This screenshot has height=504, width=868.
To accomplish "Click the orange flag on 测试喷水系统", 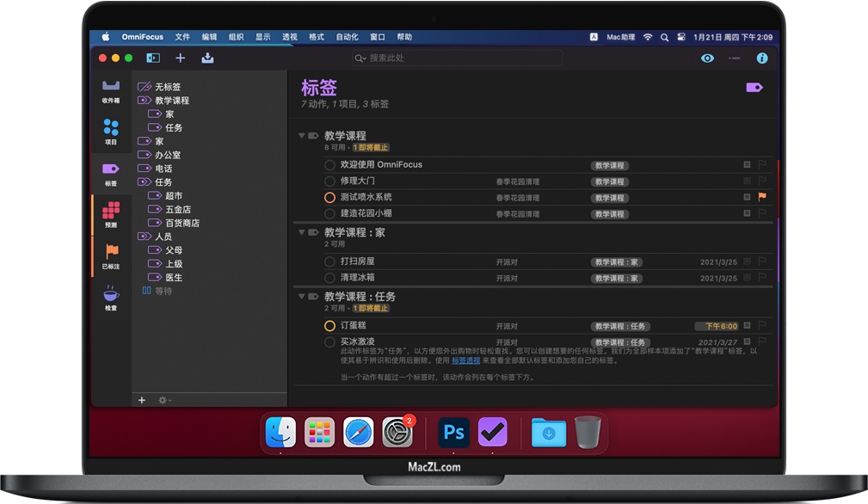I will pyautogui.click(x=762, y=196).
